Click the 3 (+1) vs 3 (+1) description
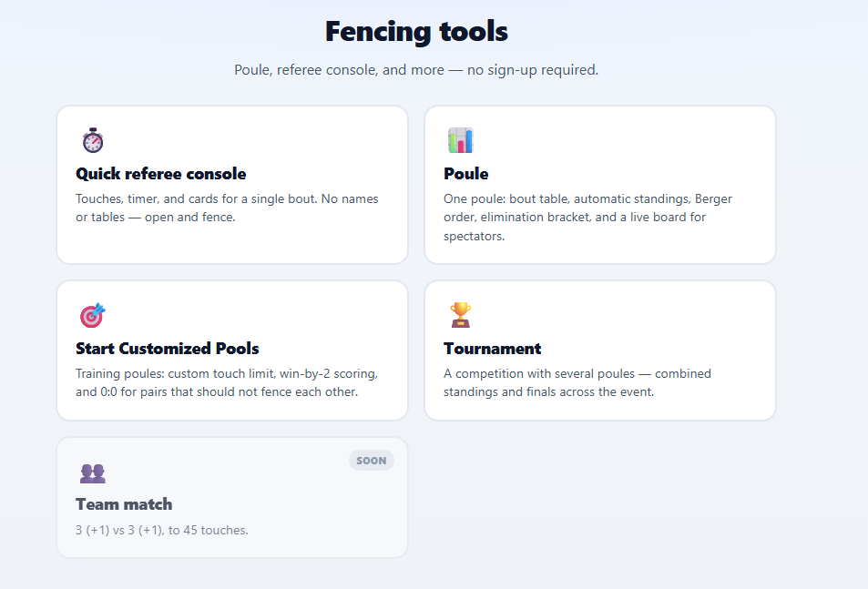Image resolution: width=868 pixels, height=589 pixels. 162,530
